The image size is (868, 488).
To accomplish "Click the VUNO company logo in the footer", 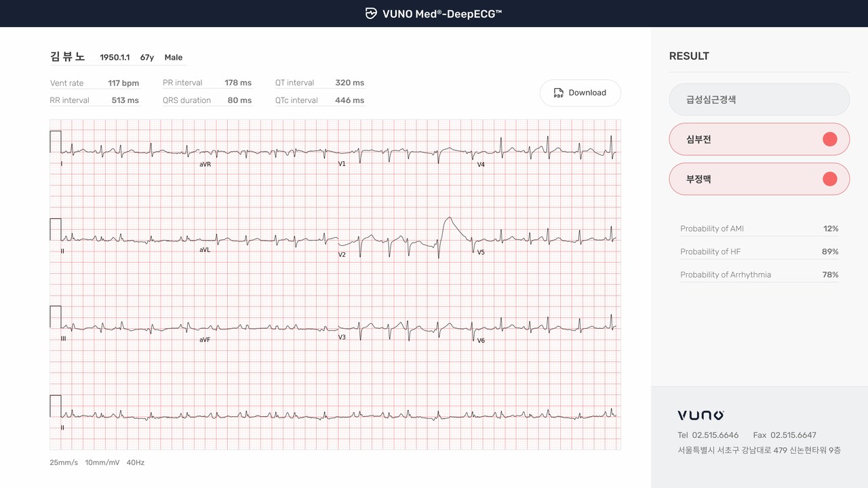I will click(699, 414).
